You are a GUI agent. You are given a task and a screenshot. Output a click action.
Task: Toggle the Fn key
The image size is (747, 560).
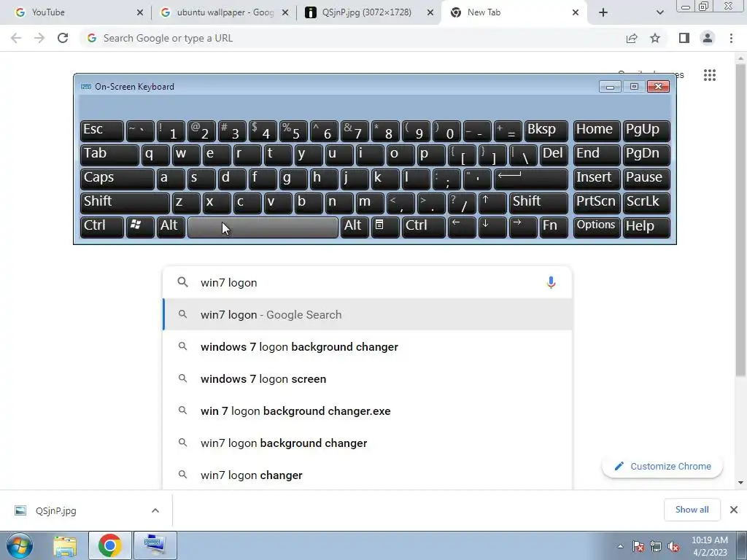pos(554,227)
